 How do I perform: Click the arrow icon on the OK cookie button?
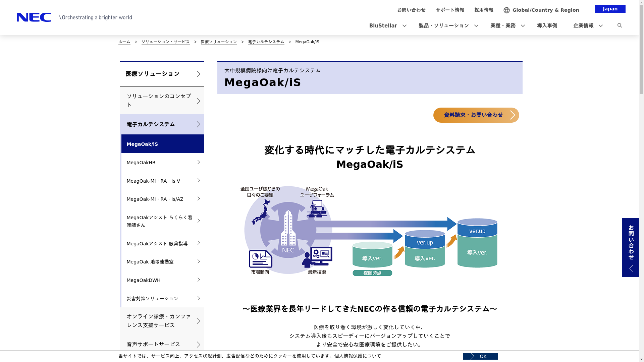(x=472, y=356)
